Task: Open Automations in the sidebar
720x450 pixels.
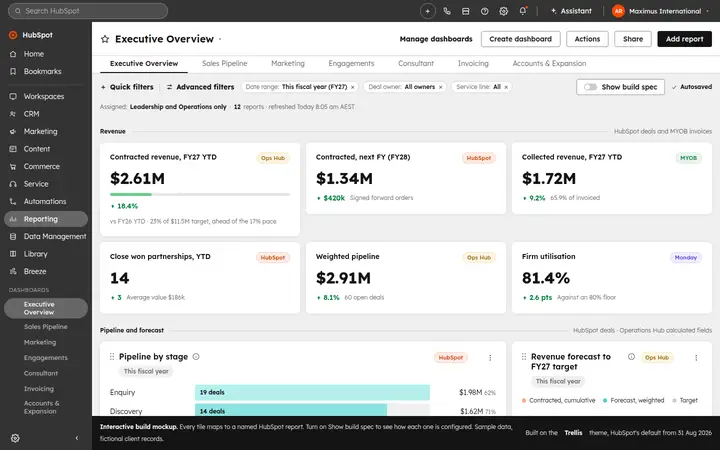Action: point(46,201)
